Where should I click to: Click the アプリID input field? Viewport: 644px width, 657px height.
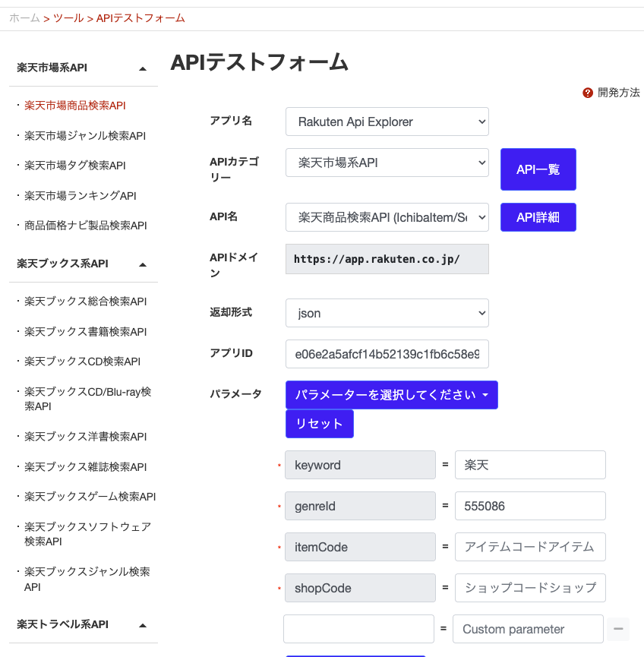pos(387,354)
